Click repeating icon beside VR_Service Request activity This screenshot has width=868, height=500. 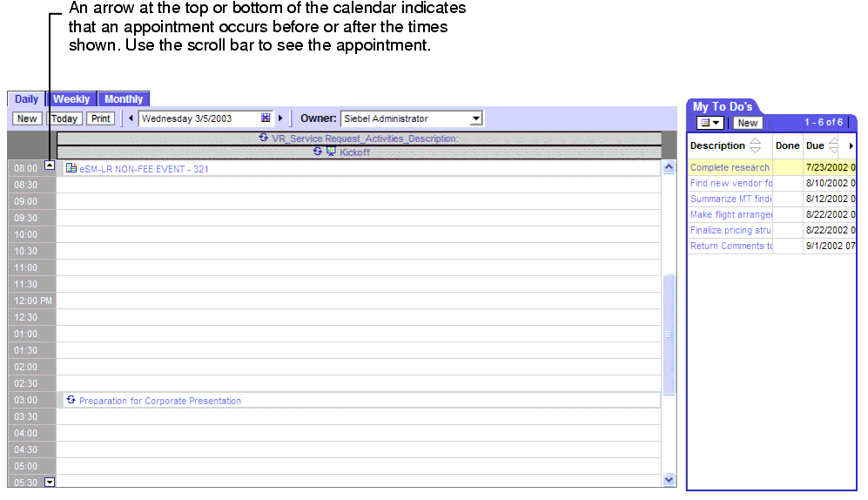click(x=264, y=138)
